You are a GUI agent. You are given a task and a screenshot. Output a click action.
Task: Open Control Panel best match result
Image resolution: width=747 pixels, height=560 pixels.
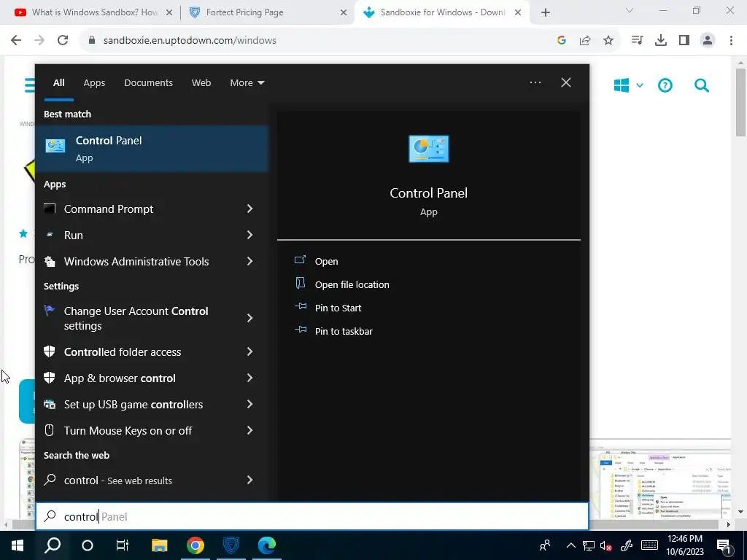(152, 149)
